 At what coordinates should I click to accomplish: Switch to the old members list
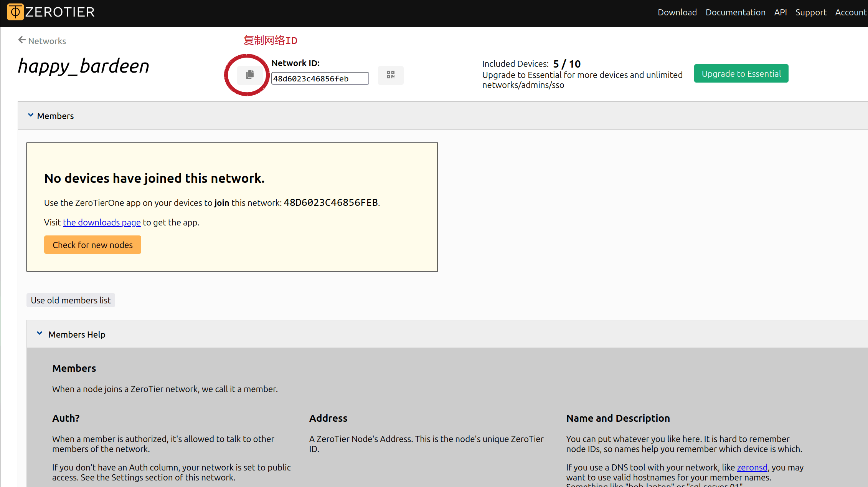coord(71,300)
